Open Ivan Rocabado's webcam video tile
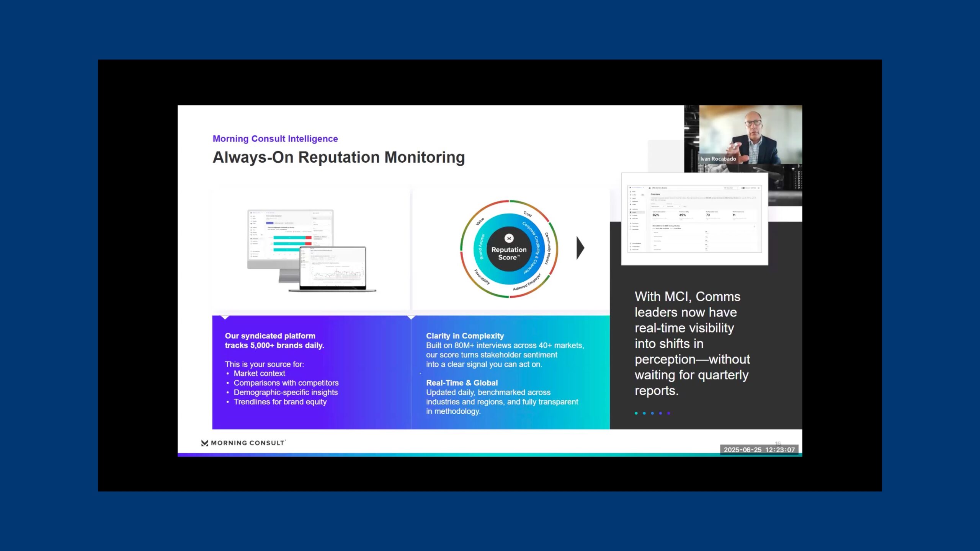This screenshot has height=551, width=980. [750, 135]
